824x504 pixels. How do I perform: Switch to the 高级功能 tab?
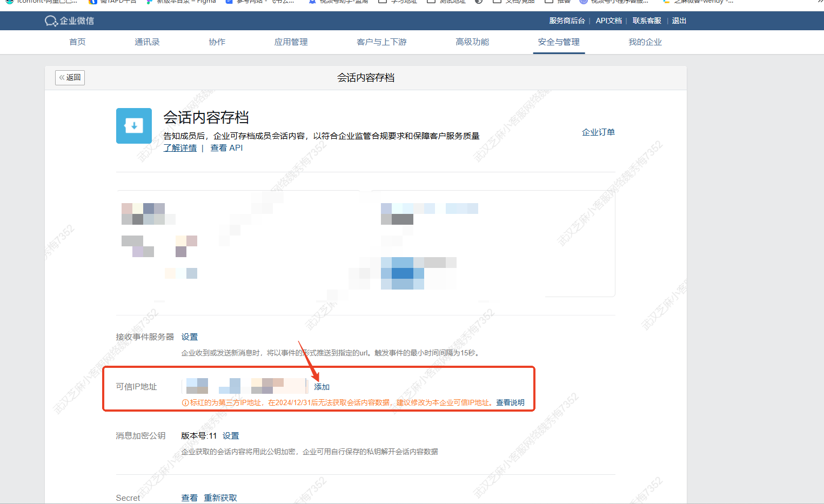pyautogui.click(x=472, y=42)
